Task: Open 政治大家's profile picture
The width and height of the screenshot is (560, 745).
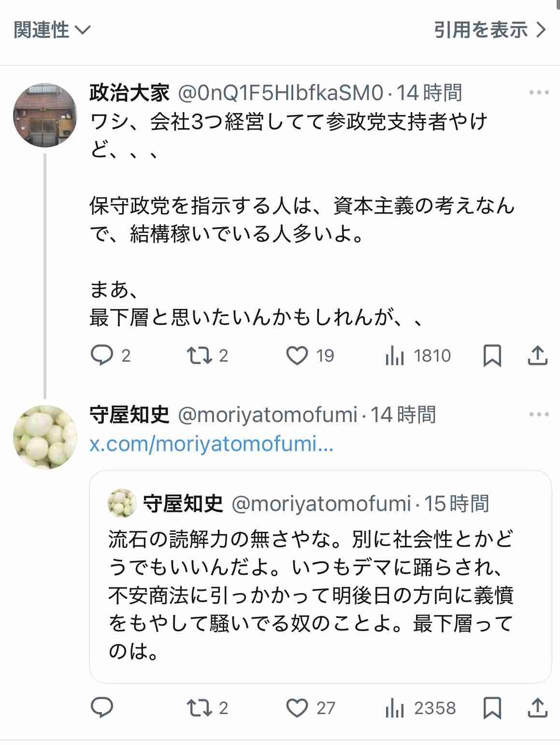Action: click(45, 115)
